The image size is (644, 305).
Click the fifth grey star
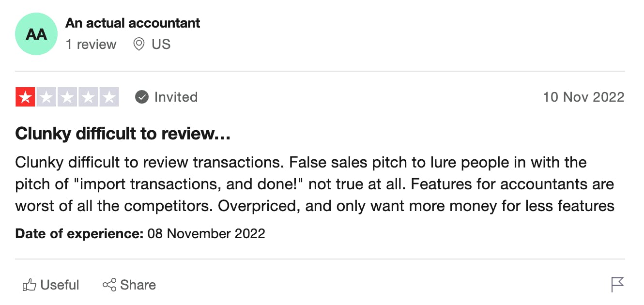point(109,97)
